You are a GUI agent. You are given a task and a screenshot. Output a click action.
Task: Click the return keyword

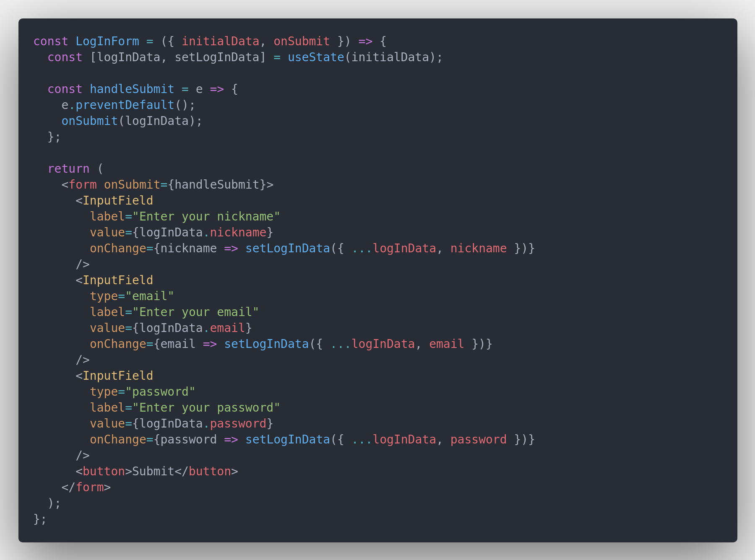[68, 169]
